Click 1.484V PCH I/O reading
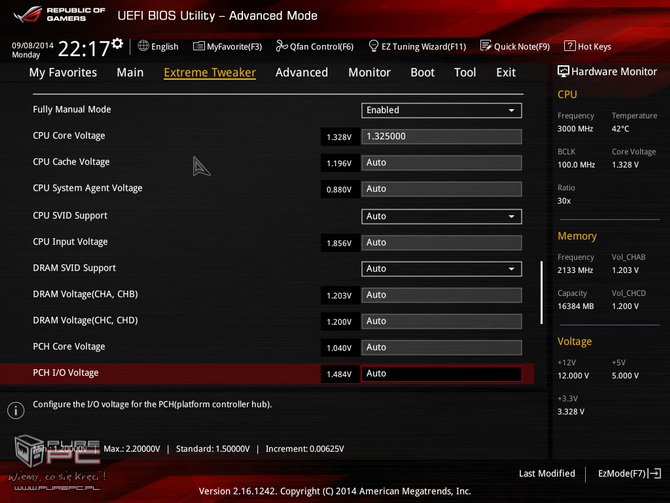 339,374
